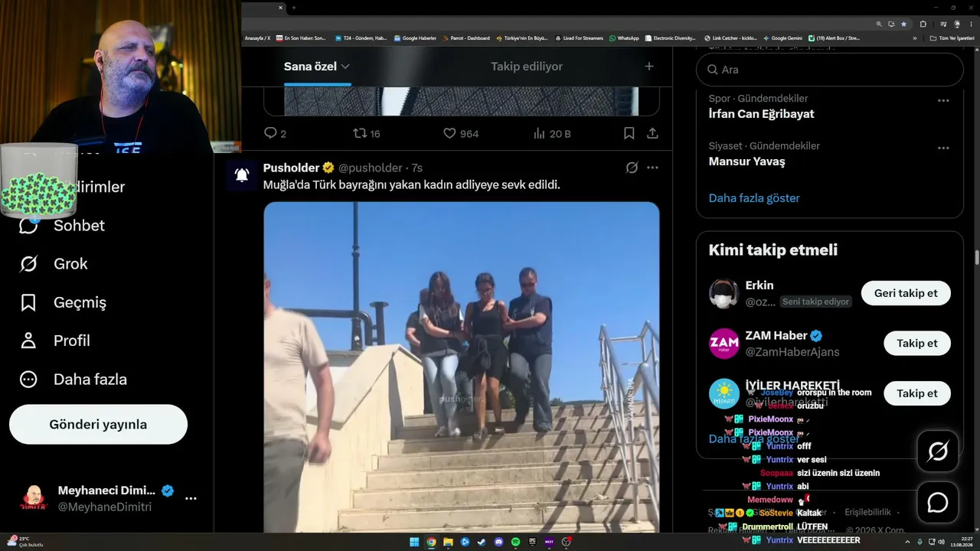Viewport: 980px width, 551px height.
Task: Reply to the post with 2 comments
Action: (275, 133)
